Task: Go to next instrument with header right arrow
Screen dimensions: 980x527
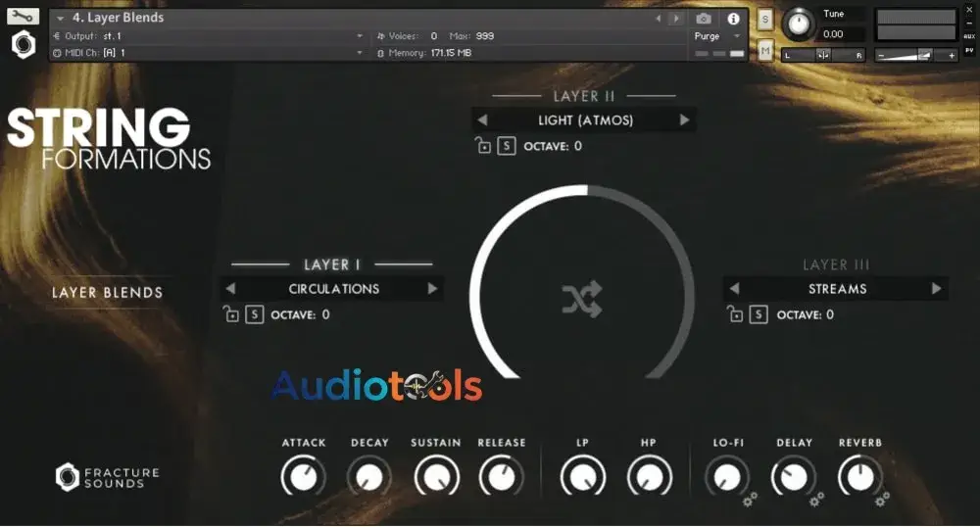Action: coord(675,19)
